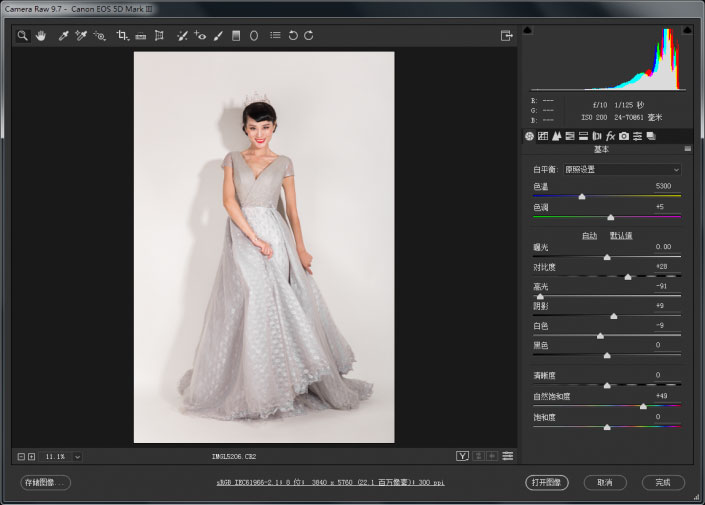Select the Hand tool

point(41,36)
